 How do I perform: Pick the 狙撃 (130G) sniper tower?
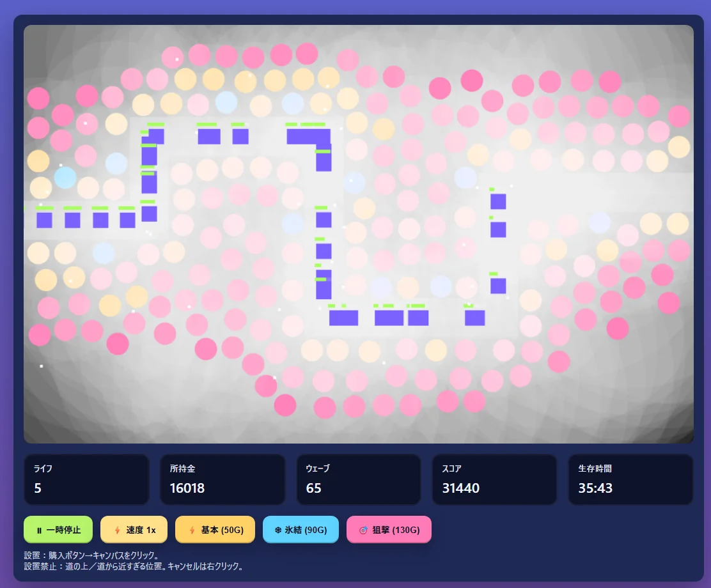[x=389, y=530]
